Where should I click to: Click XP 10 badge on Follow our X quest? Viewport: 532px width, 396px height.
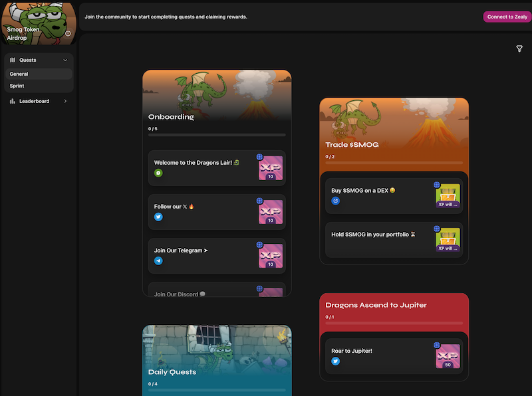[271, 212]
